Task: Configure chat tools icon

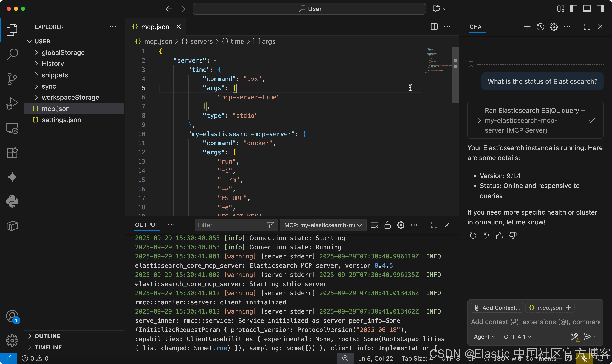Action: [x=575, y=337]
